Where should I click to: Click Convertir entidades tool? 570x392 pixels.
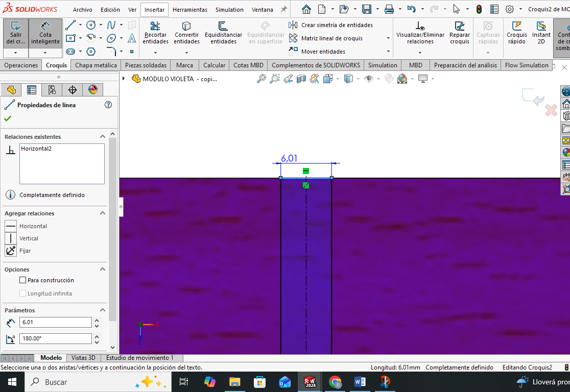click(186, 33)
